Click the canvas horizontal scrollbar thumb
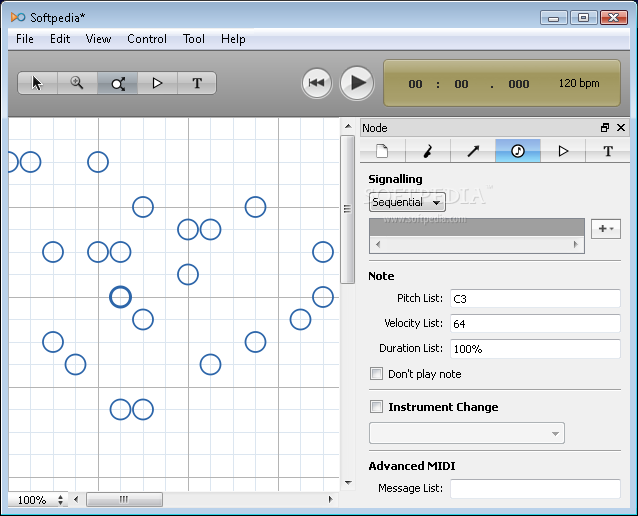This screenshot has width=638, height=516. [124, 499]
